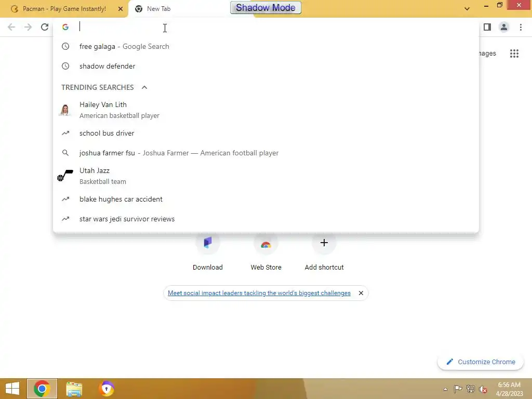Show hidden tray icons arrow

(445, 389)
